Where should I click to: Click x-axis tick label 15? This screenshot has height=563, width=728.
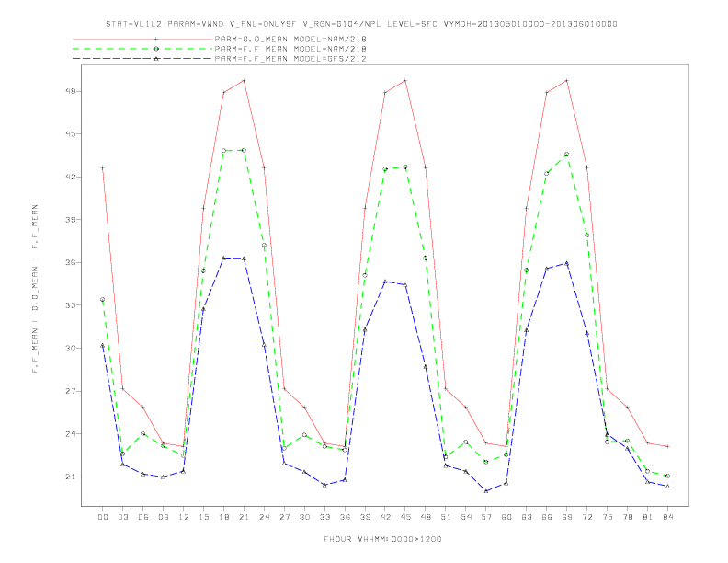[x=203, y=517]
